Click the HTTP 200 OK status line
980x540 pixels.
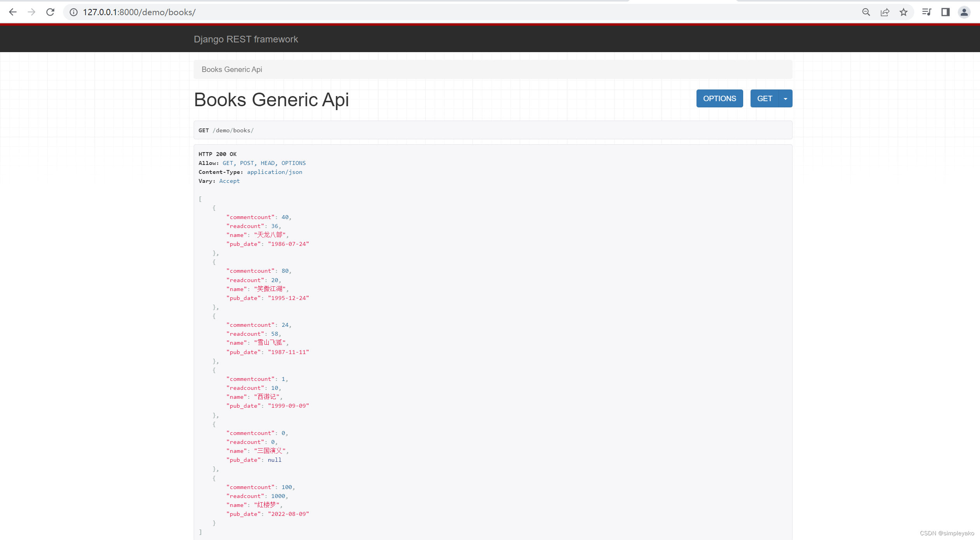pyautogui.click(x=217, y=154)
